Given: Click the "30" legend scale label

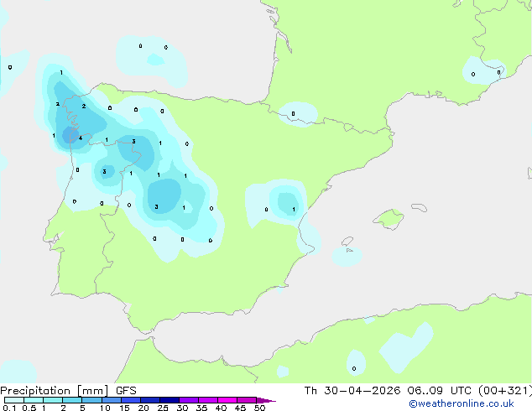Looking at the screenshot, I should coord(182,408).
